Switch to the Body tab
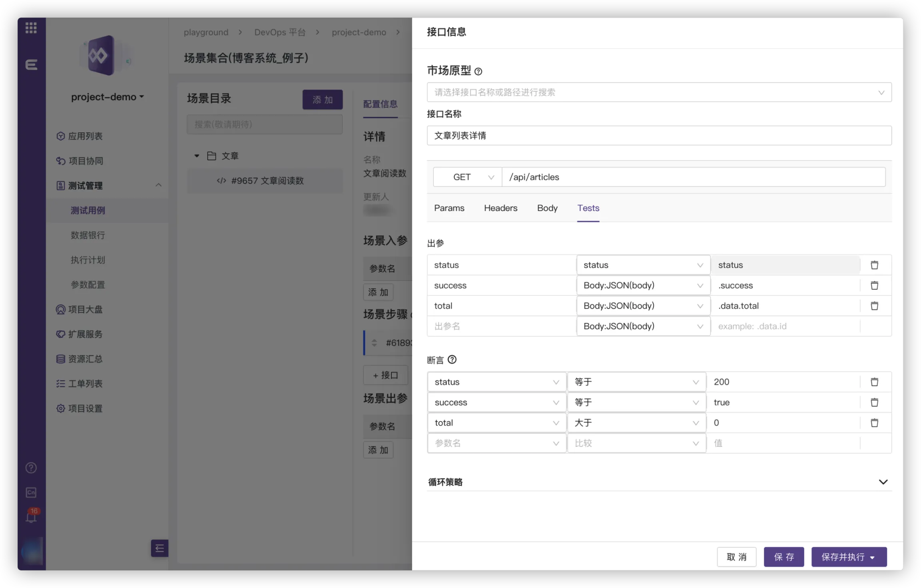The width and height of the screenshot is (921, 588). click(x=547, y=208)
